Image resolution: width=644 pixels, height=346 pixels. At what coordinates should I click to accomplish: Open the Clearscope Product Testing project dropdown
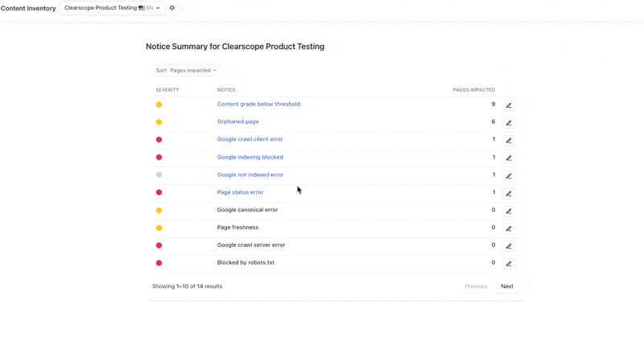[112, 8]
